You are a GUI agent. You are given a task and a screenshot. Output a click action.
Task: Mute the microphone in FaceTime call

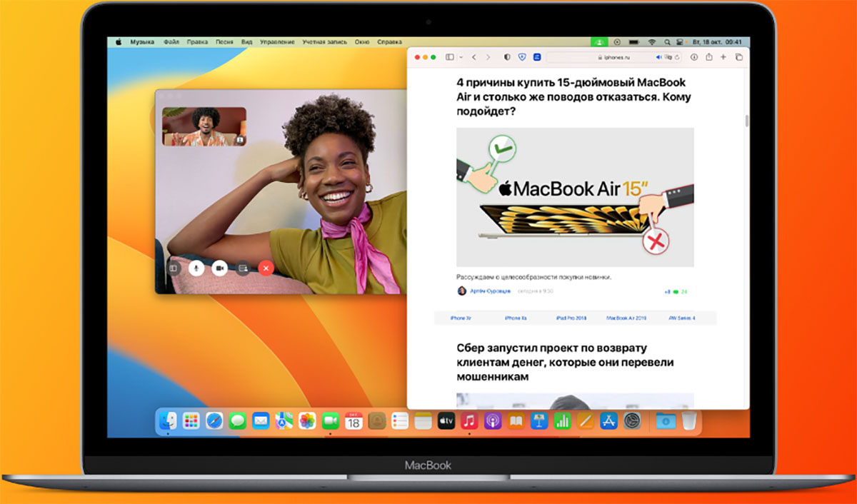tap(196, 268)
